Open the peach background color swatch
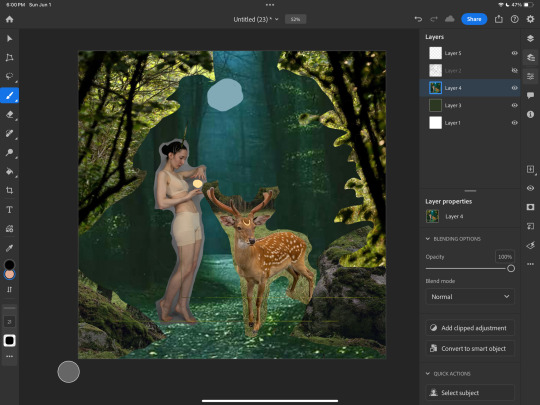540x405 pixels. click(x=9, y=275)
